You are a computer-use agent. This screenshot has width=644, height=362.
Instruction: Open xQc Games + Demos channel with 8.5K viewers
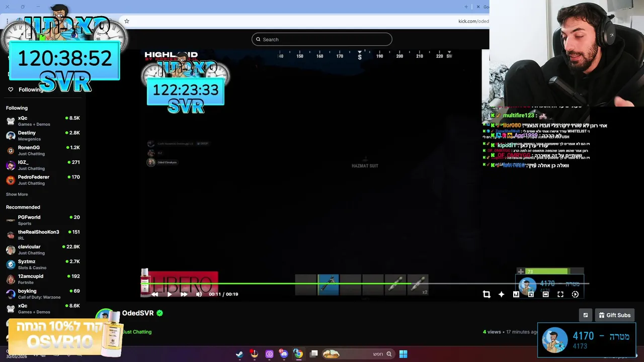(x=43, y=121)
